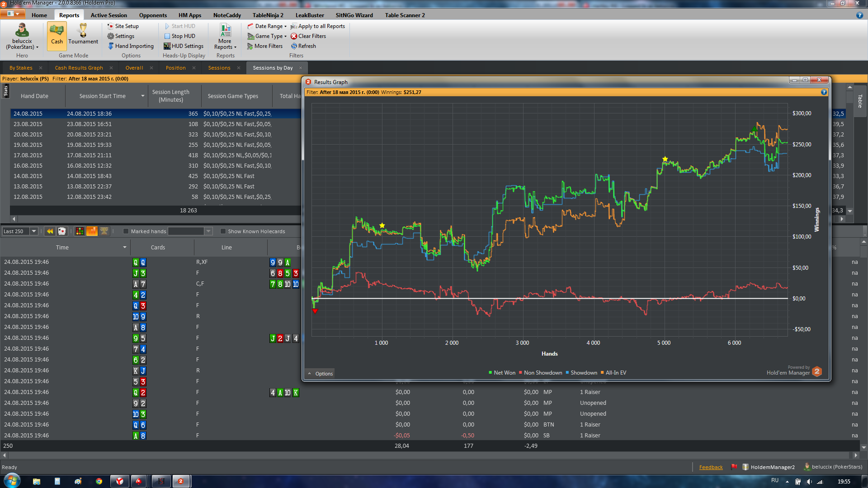The image size is (868, 488).
Task: Select the 23.08.2015 session row
Action: tap(156, 124)
